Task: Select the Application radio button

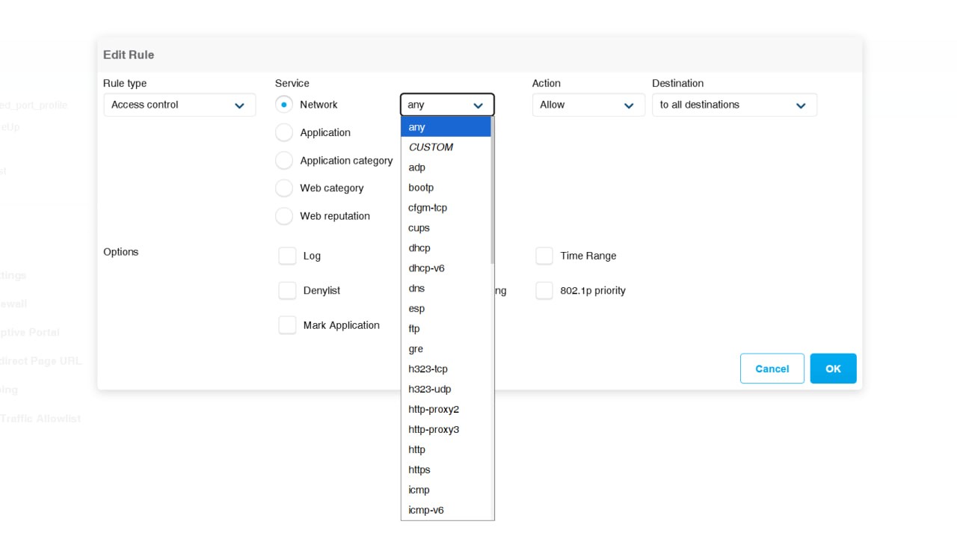Action: 284,132
